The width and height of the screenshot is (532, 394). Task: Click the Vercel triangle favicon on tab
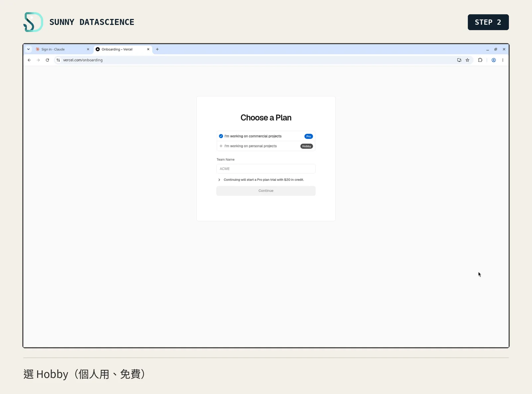[x=98, y=49]
